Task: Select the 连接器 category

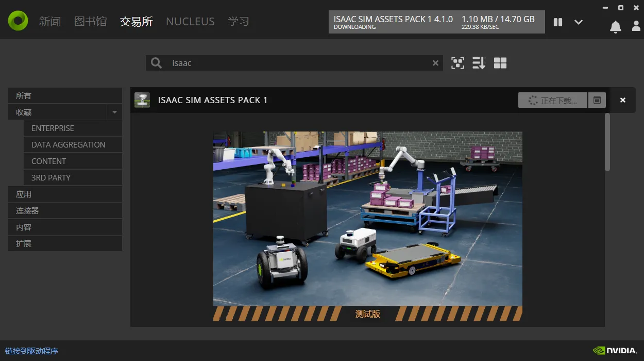Action: 65,211
